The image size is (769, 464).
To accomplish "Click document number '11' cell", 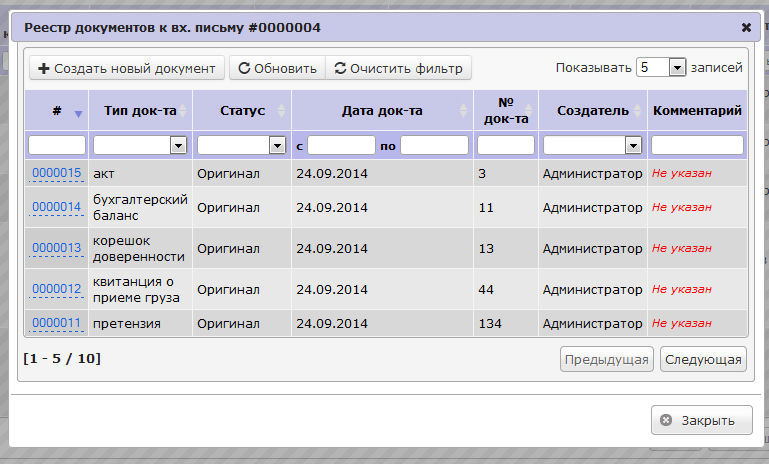I will click(x=506, y=207).
